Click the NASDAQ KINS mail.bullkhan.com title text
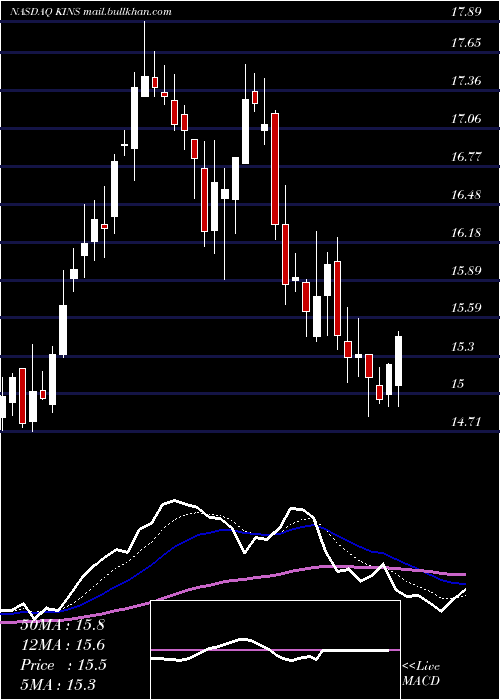The width and height of the screenshot is (500, 700). point(91,12)
